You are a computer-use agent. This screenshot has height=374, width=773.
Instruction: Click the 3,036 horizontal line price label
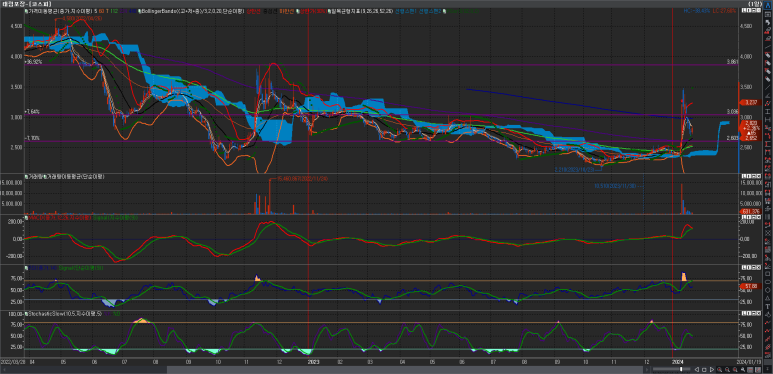tap(733, 112)
